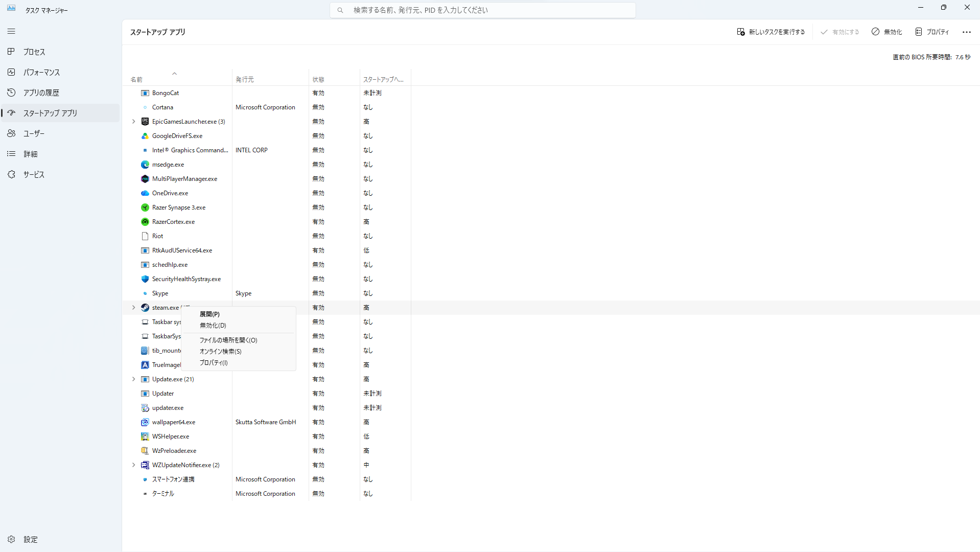Sort by 発行元 column header
Viewport: 980px width, 552px height.
coord(270,78)
